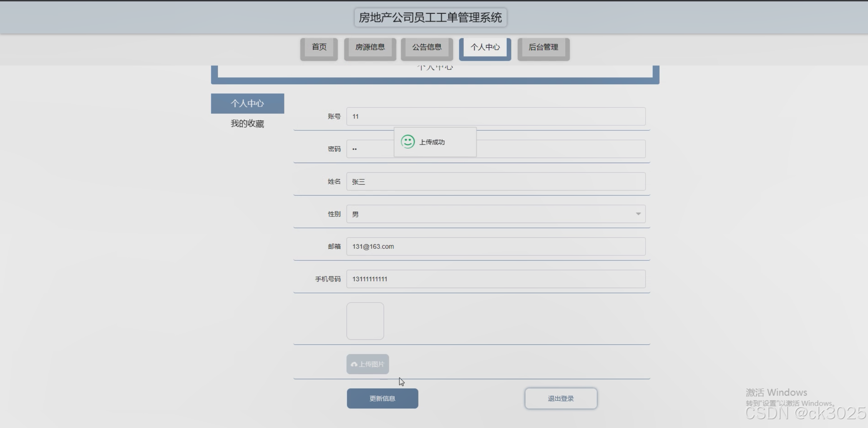Image resolution: width=868 pixels, height=428 pixels.
Task: Click the 上传图片 upload button
Action: click(x=368, y=364)
